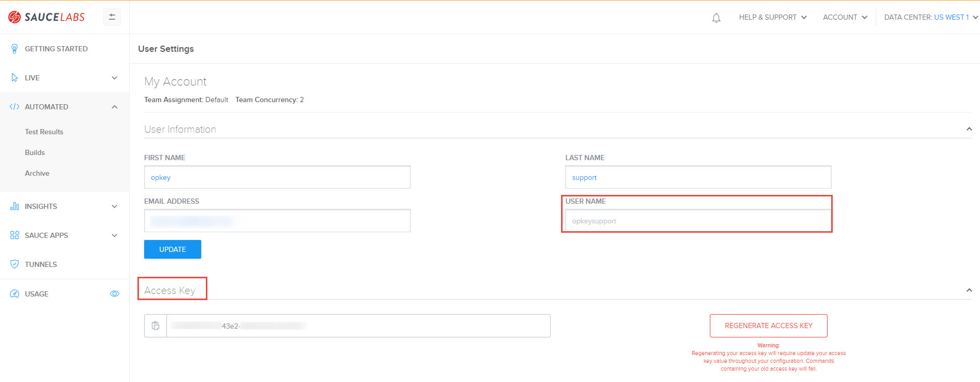Screen dimensions: 980x382
Task: Click the Live label in sidebar
Action: 32,78
